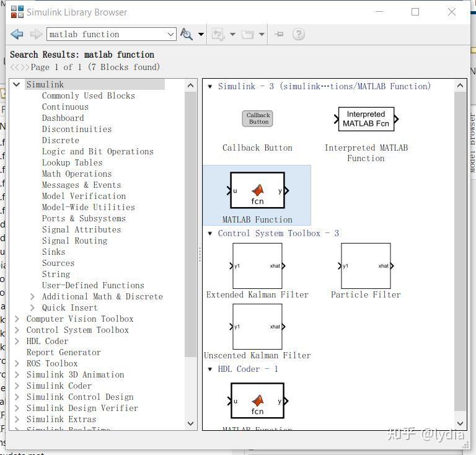Open help with the question mark icon

coord(298,34)
